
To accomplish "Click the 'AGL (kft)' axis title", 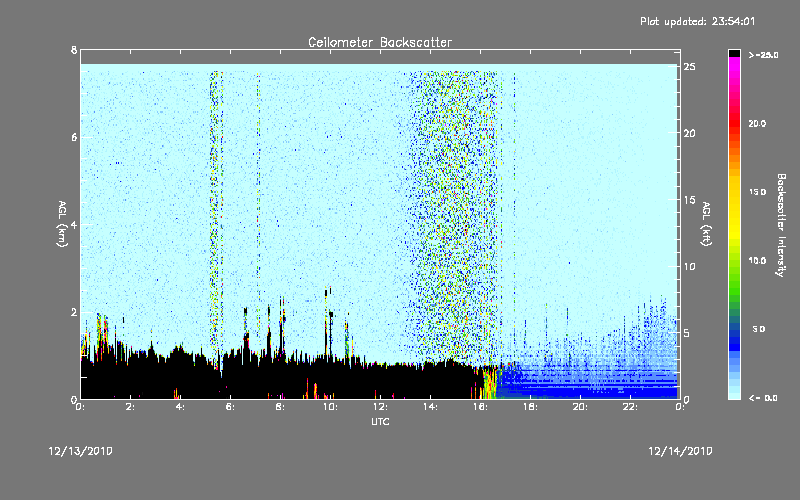I will (x=707, y=224).
